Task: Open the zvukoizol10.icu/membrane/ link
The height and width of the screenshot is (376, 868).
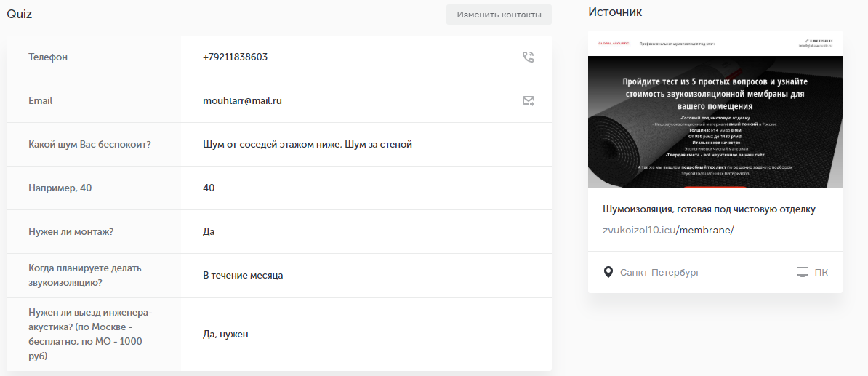Action: pyautogui.click(x=668, y=230)
